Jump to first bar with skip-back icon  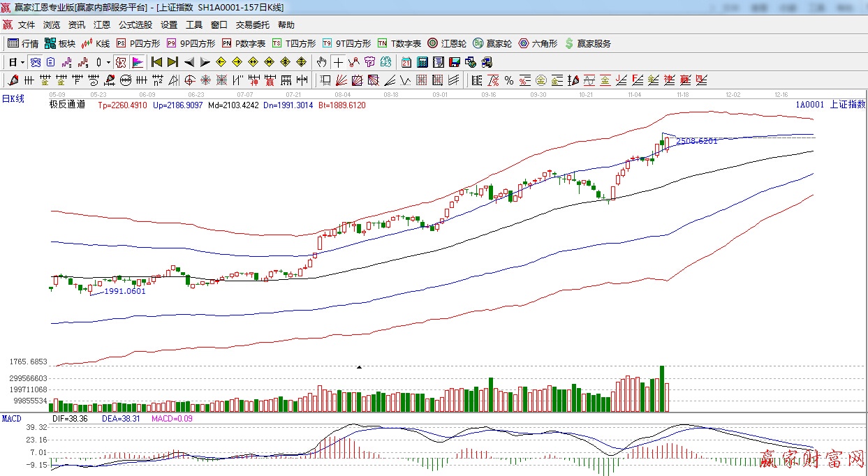[x=157, y=62]
